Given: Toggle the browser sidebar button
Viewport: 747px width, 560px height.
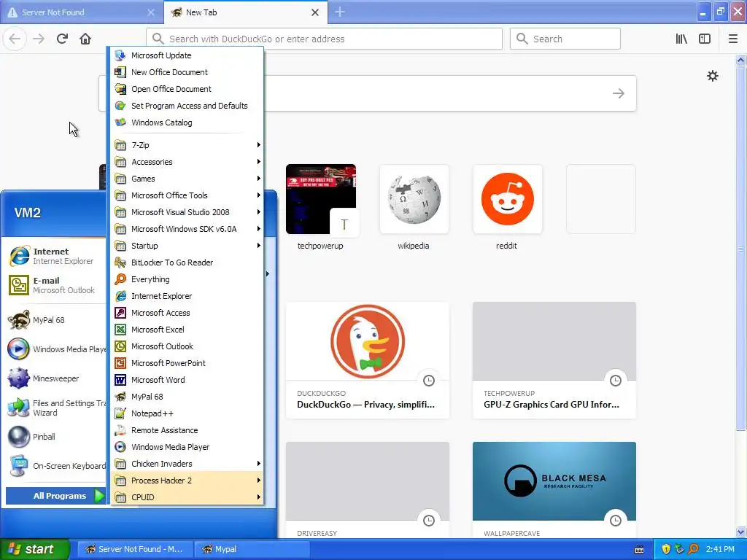Looking at the screenshot, I should pyautogui.click(x=705, y=39).
